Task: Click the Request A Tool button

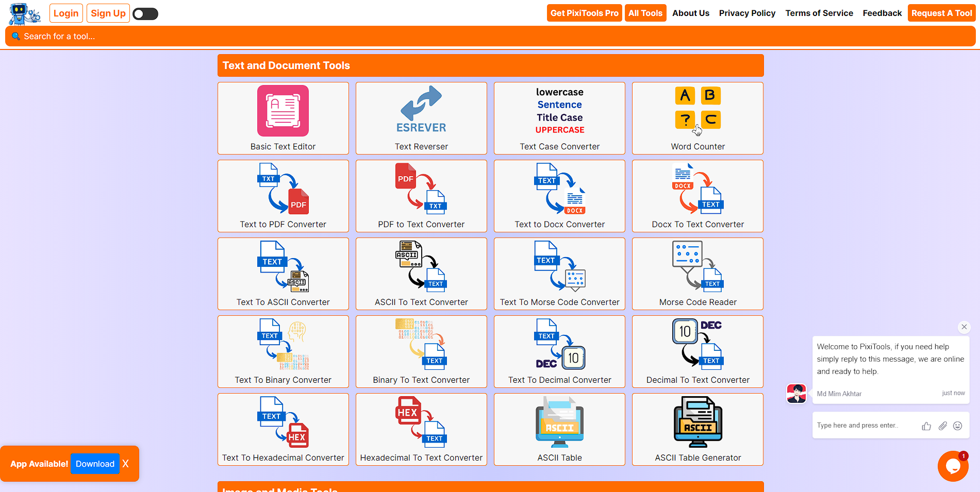Action: point(942,13)
